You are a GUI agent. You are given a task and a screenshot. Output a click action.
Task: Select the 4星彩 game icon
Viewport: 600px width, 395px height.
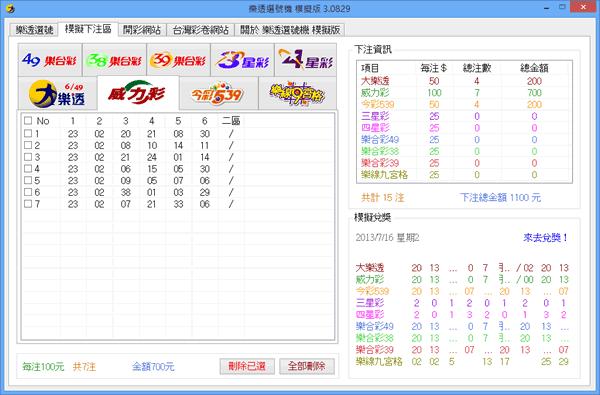306,60
